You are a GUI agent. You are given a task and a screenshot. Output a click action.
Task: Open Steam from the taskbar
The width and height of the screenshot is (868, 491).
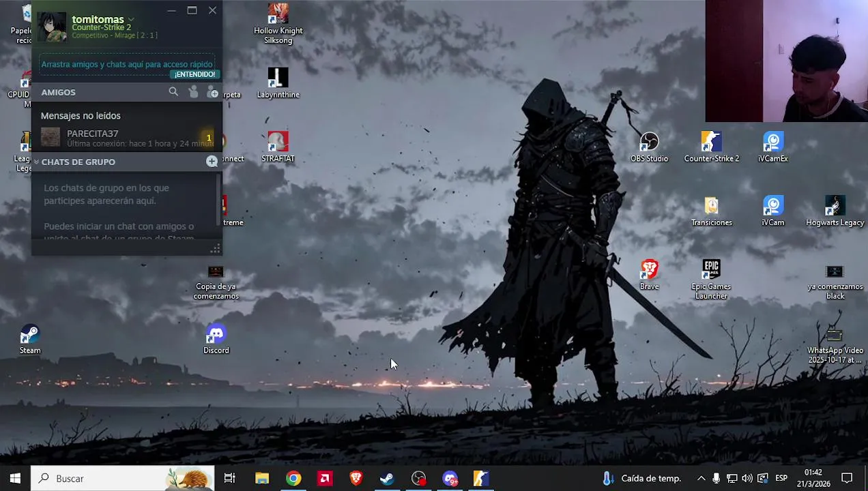pos(387,479)
